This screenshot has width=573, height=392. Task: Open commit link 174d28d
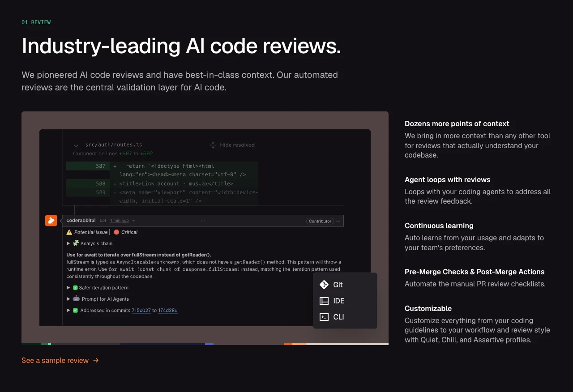168,311
